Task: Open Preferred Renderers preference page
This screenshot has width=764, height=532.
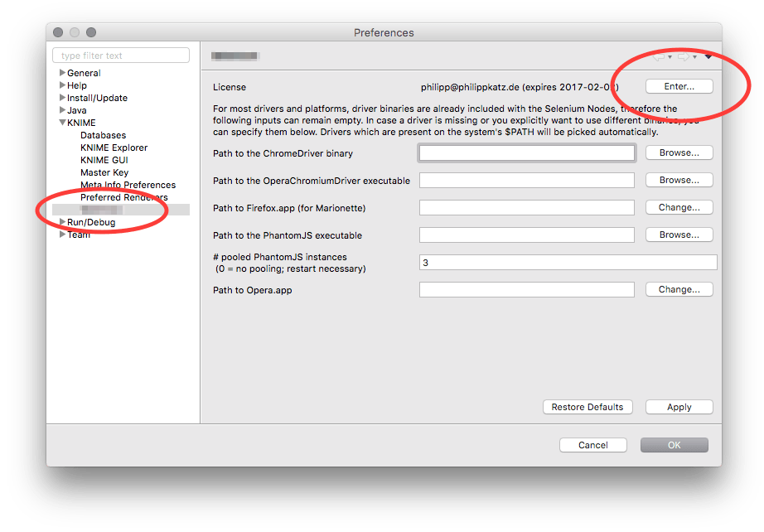Action: click(124, 197)
